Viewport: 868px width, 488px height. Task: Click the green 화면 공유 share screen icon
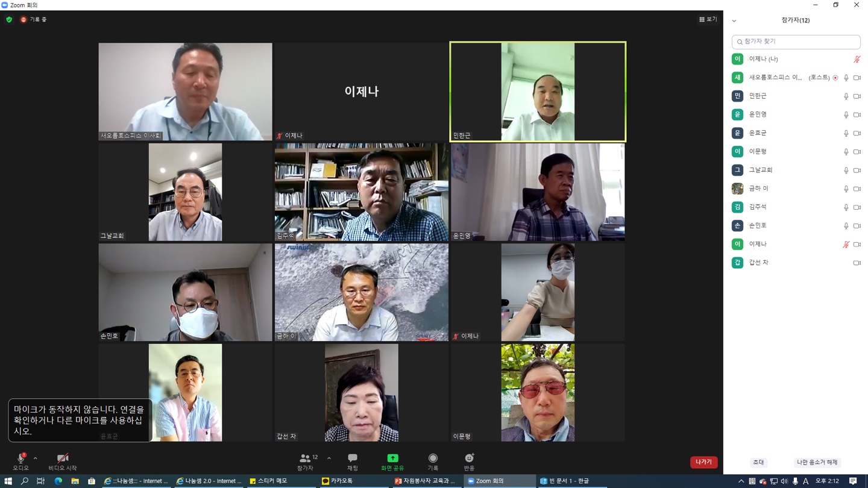click(x=392, y=458)
